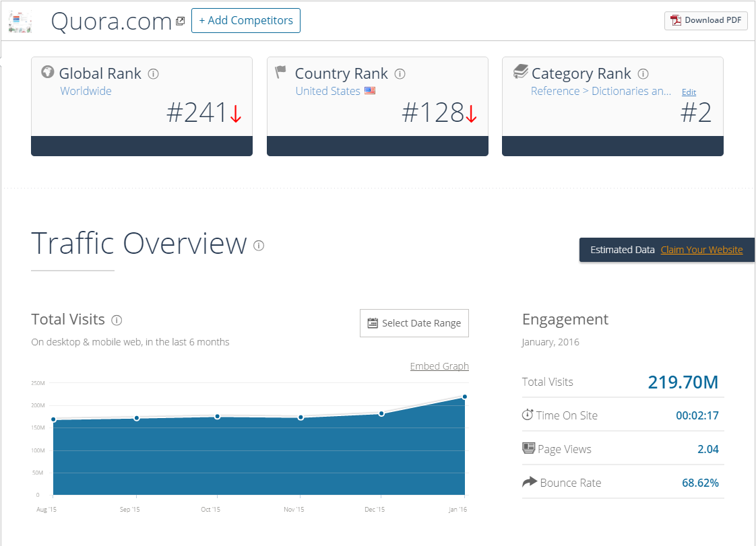Click the Traffic Overview info icon
The height and width of the screenshot is (546, 756).
[259, 246]
